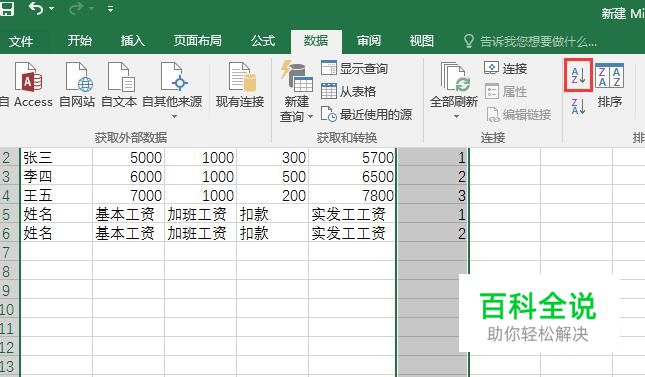Image resolution: width=645 pixels, height=377 pixels.
Task: Open the 新建查询 dropdown
Action: [296, 91]
